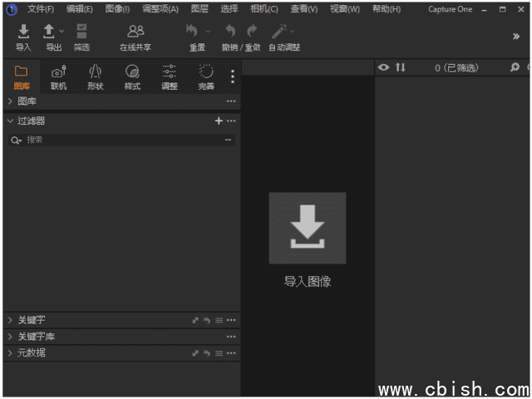Screen dimensions: 532x399
Task: Click the 重置 reset icon
Action: (193, 32)
